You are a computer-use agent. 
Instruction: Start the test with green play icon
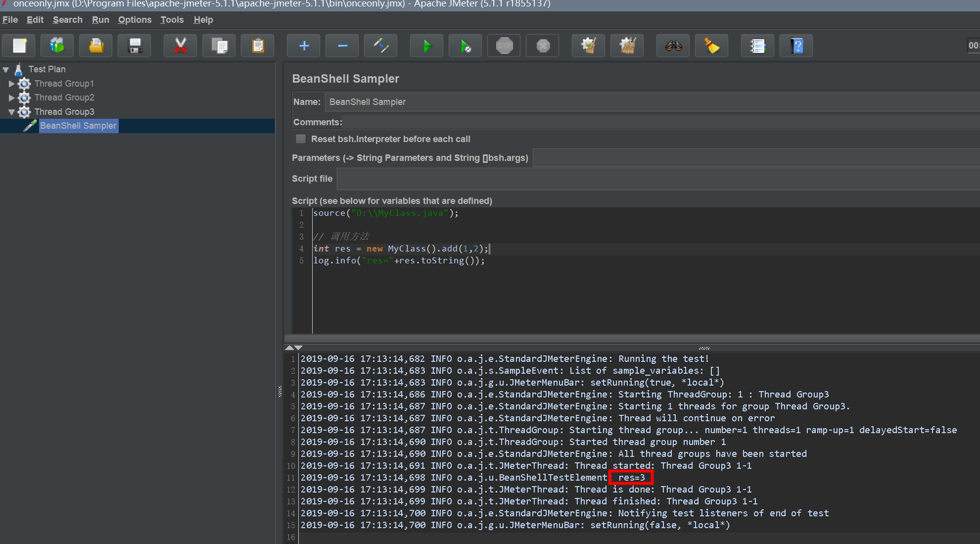point(427,46)
